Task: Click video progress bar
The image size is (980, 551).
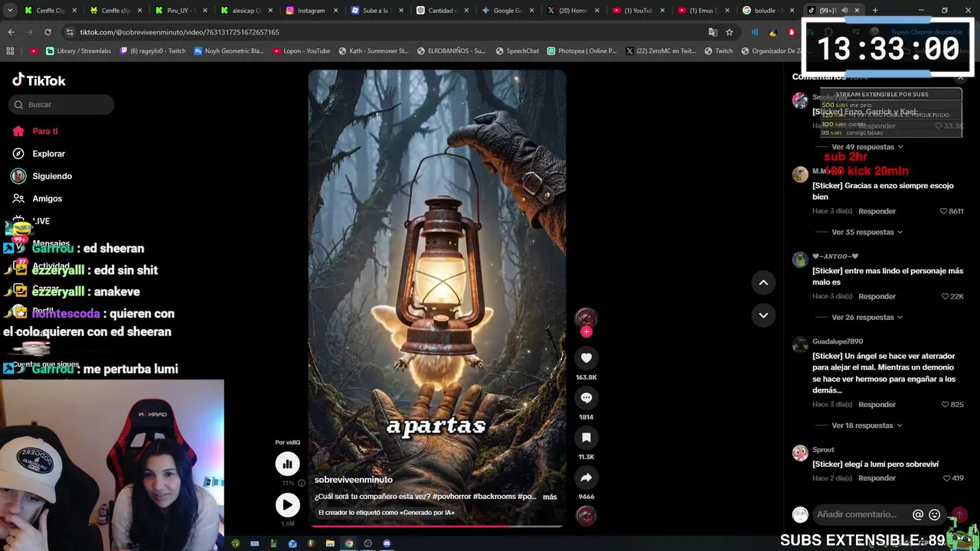Action: pyautogui.click(x=437, y=526)
